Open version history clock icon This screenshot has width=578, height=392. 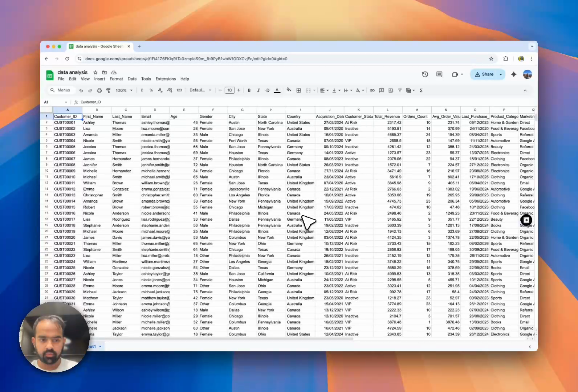[425, 74]
